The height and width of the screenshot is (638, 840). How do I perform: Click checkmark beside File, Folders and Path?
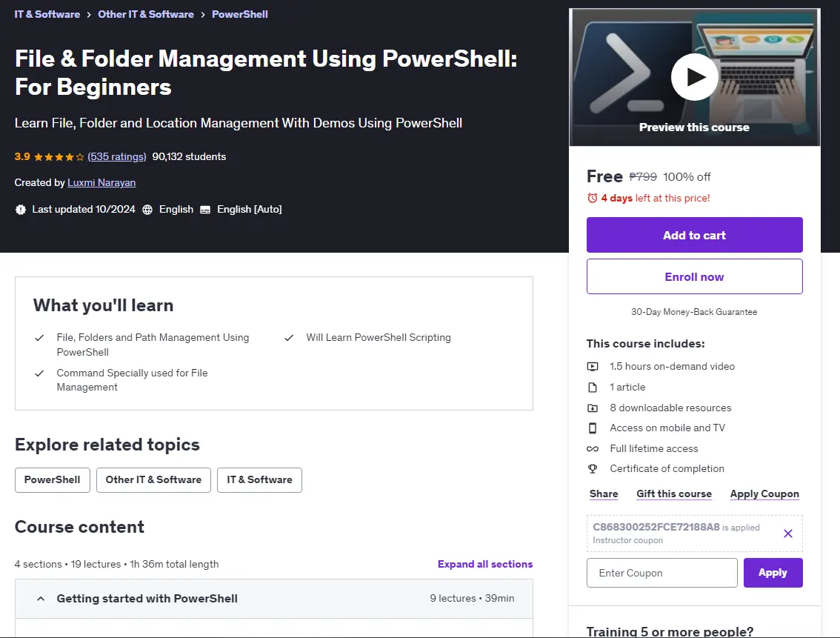(x=39, y=338)
